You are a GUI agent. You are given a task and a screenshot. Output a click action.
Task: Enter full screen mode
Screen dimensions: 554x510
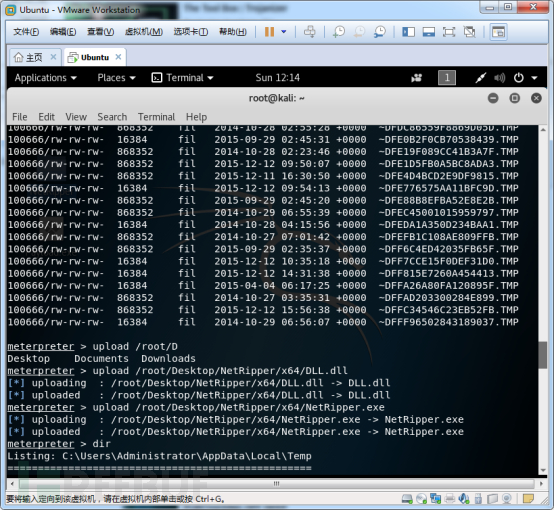pyautogui.click(x=449, y=32)
